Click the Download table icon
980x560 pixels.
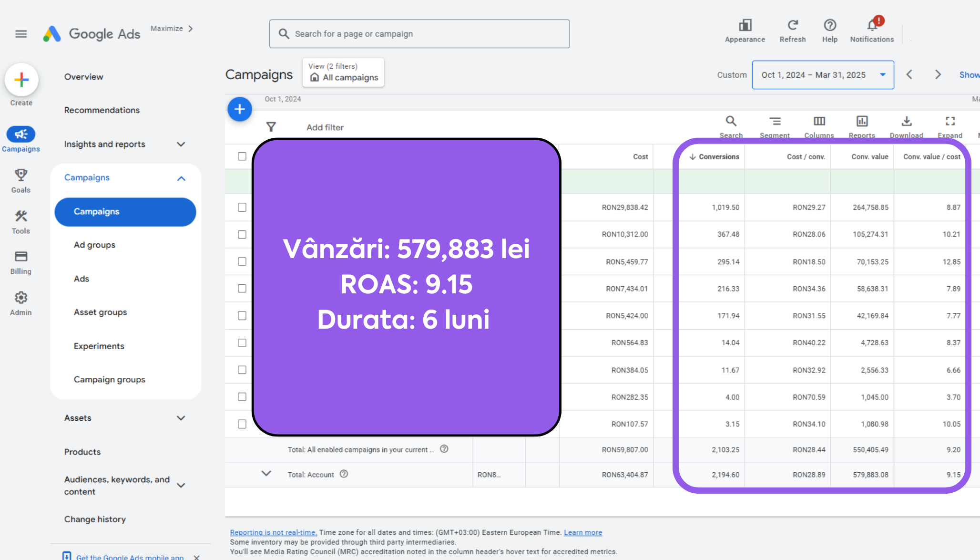coord(906,122)
